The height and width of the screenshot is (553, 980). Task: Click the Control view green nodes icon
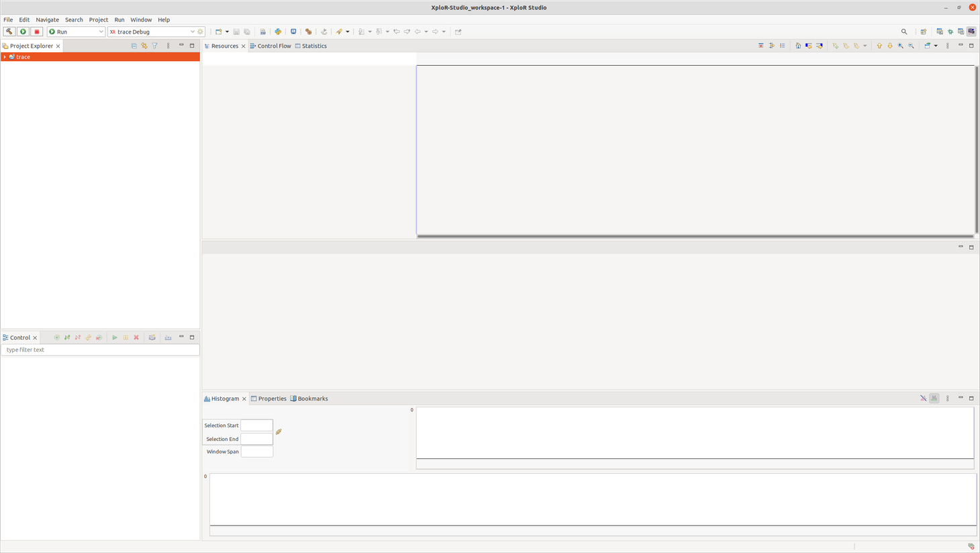67,338
